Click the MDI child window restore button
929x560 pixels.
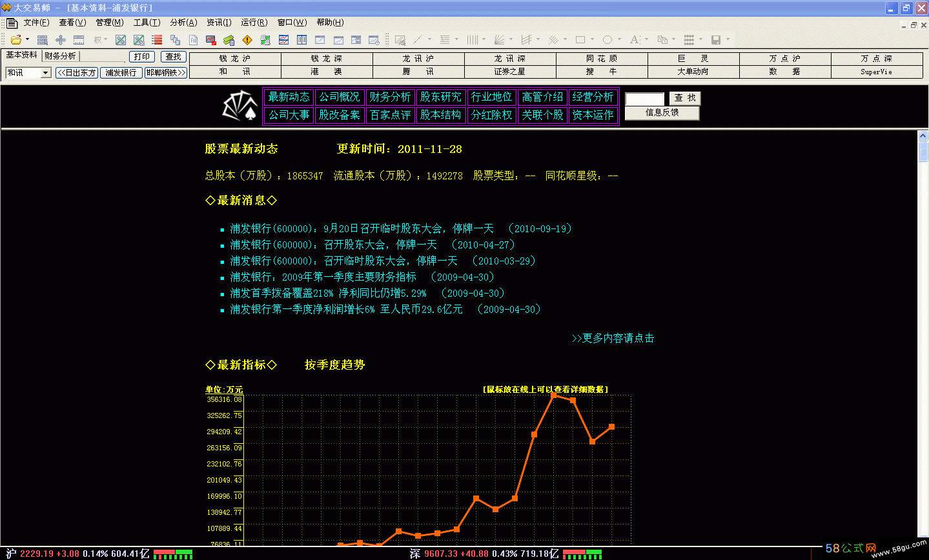coord(914,25)
